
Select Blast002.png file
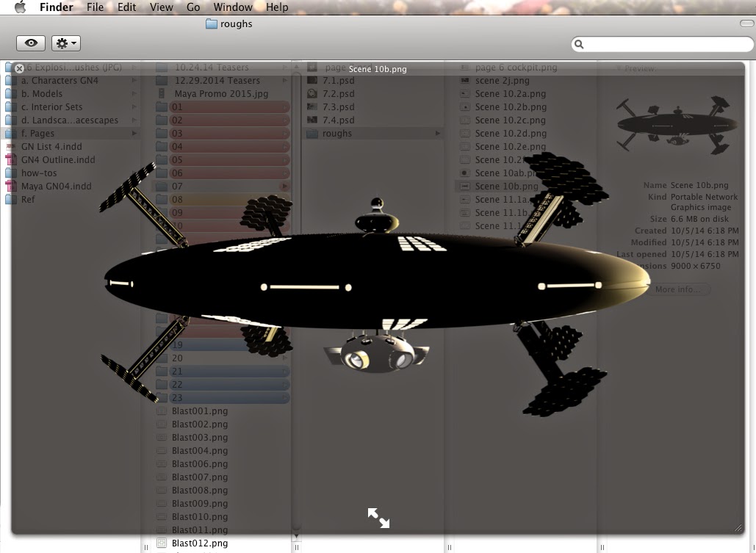tap(200, 424)
